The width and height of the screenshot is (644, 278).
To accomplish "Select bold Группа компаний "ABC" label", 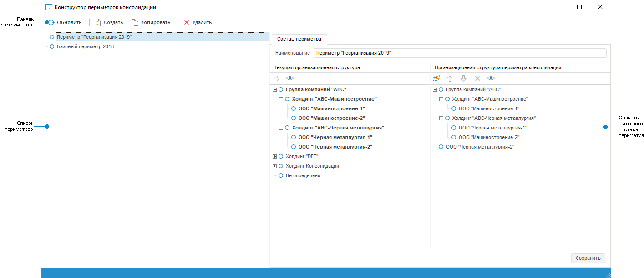I will click(316, 90).
